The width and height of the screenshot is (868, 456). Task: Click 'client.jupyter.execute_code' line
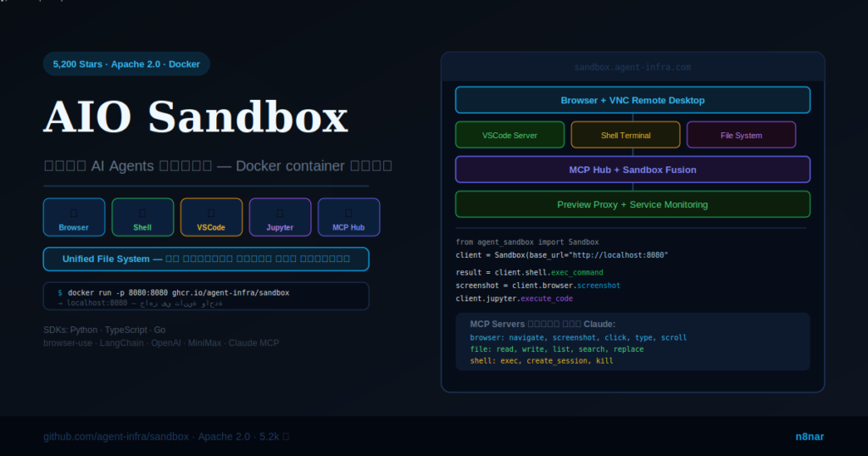pyautogui.click(x=515, y=299)
